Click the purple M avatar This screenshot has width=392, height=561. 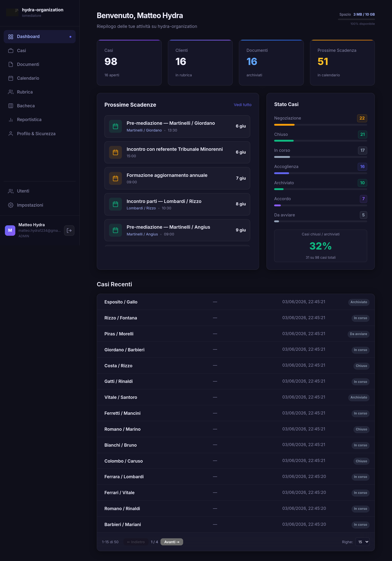(10, 230)
